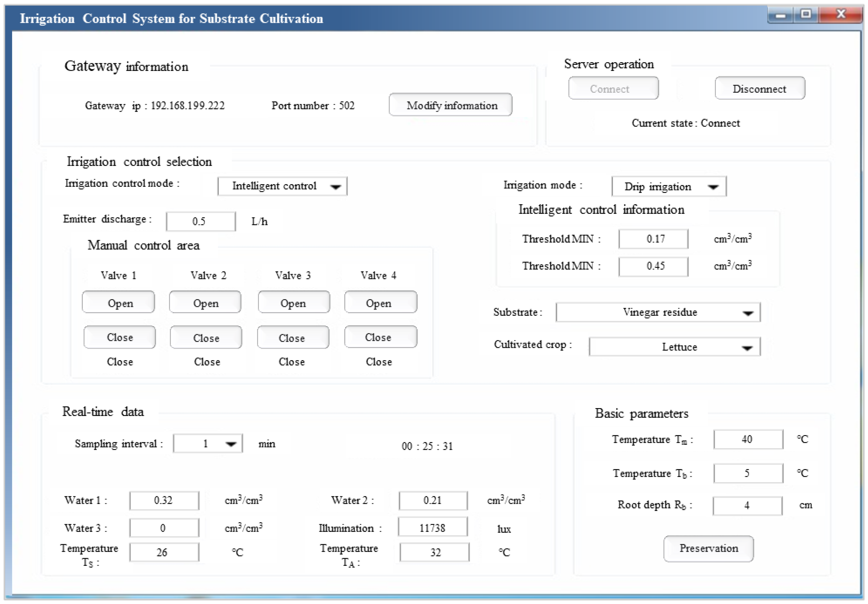Click the 0.45 threshold input field
The height and width of the screenshot is (604, 868).
pyautogui.click(x=653, y=266)
